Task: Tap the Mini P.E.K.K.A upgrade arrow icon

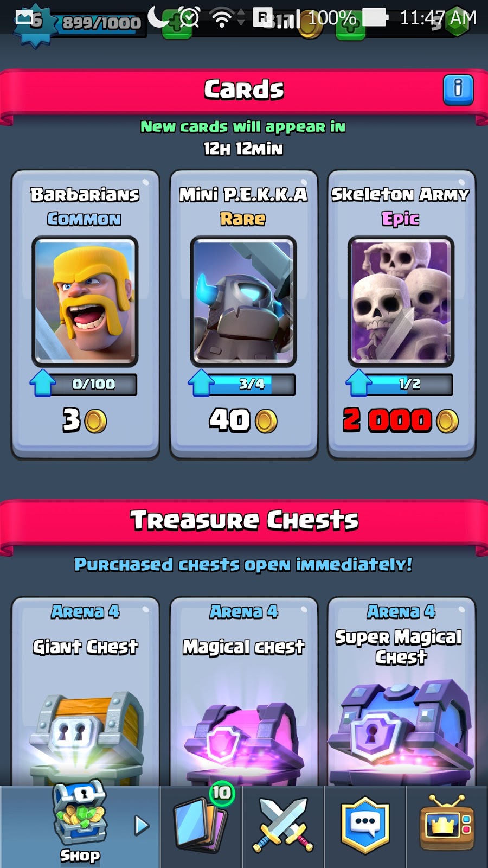Action: 201,383
